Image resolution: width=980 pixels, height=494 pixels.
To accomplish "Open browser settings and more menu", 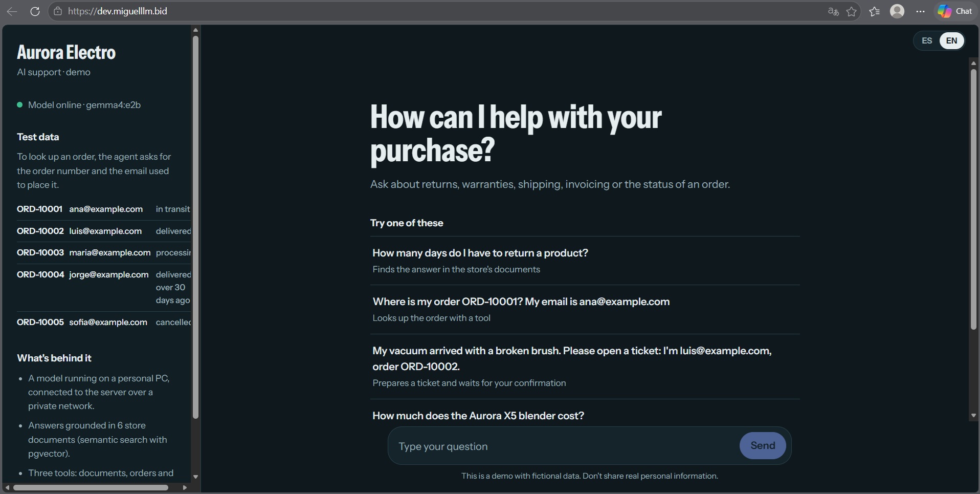I will (x=920, y=11).
